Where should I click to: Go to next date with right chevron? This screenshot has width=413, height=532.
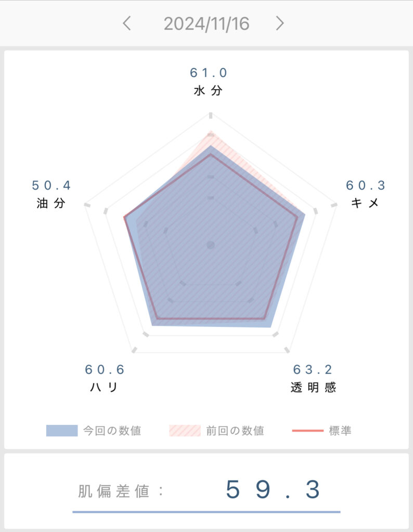pyautogui.click(x=279, y=23)
